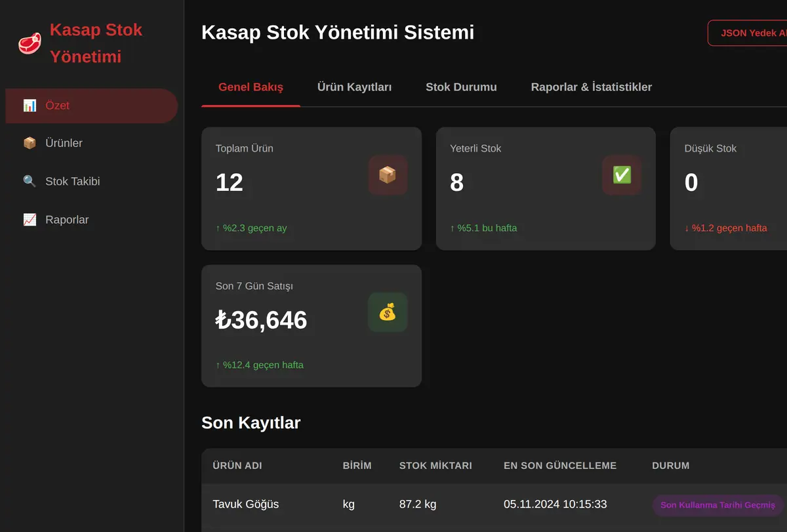Click the Kasap Stok Yönetimi sidebar title
Screen dimensions: 787x532
point(96,43)
